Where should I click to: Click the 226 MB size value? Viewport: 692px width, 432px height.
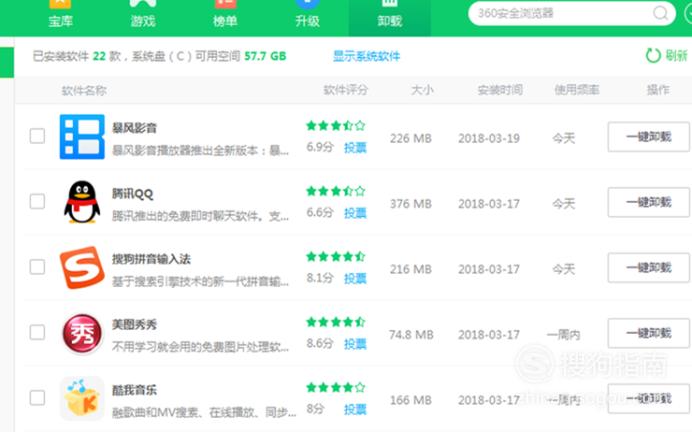pos(411,138)
